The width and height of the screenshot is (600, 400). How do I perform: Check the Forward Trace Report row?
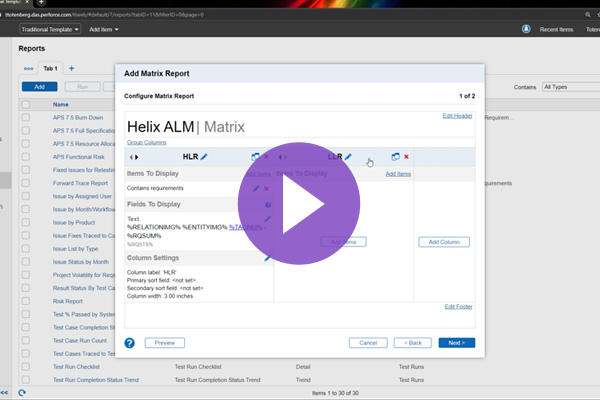pyautogui.click(x=26, y=183)
